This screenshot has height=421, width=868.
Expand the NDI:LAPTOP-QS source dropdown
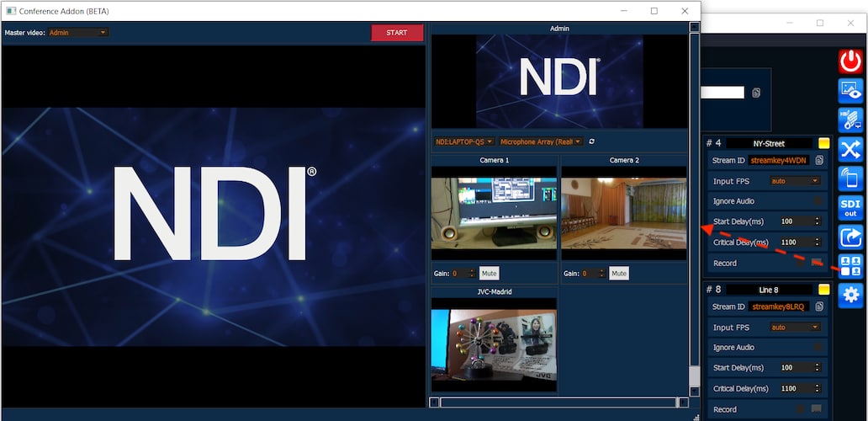464,141
